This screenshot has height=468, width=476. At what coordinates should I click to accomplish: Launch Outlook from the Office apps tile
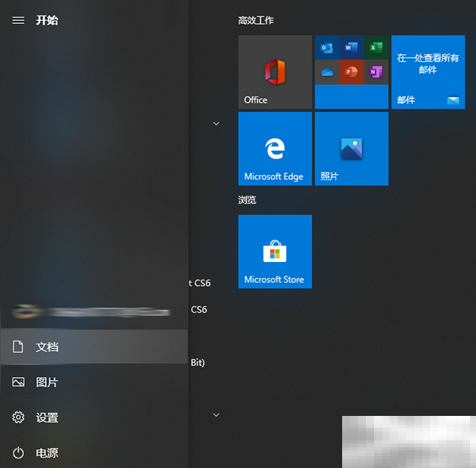point(327,48)
